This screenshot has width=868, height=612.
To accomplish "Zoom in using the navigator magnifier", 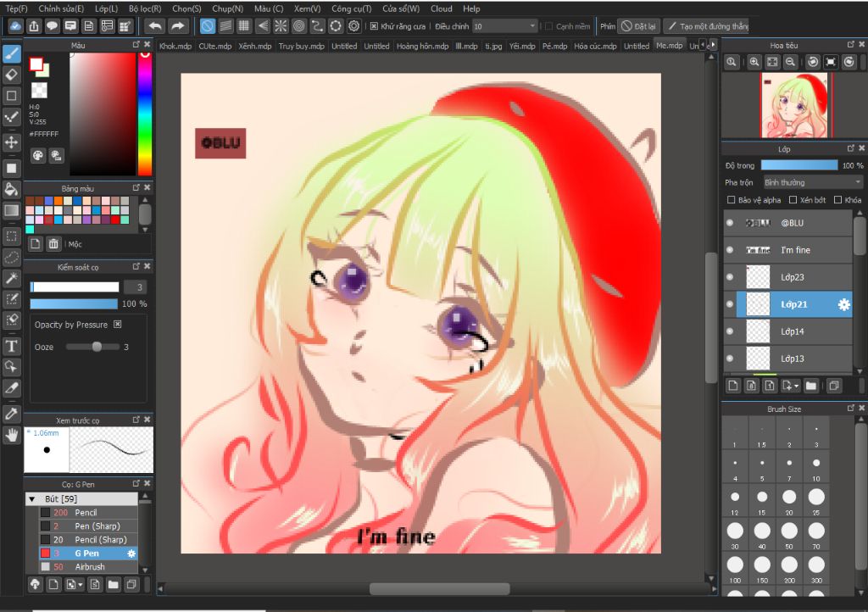I will [754, 62].
